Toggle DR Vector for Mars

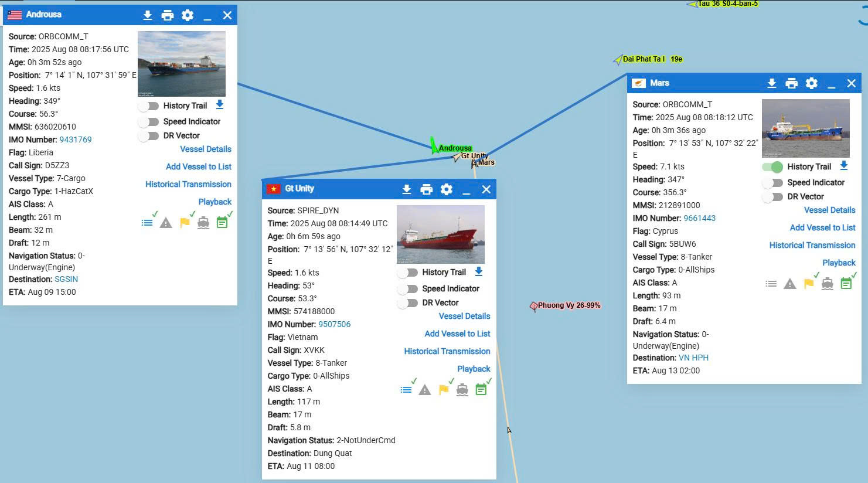click(772, 197)
